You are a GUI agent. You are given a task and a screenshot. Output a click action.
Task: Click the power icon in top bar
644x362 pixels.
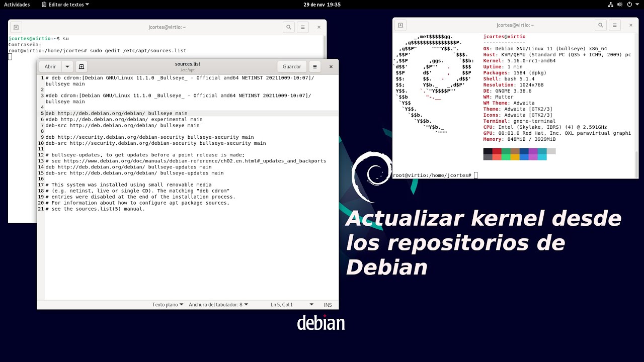pos(629,5)
